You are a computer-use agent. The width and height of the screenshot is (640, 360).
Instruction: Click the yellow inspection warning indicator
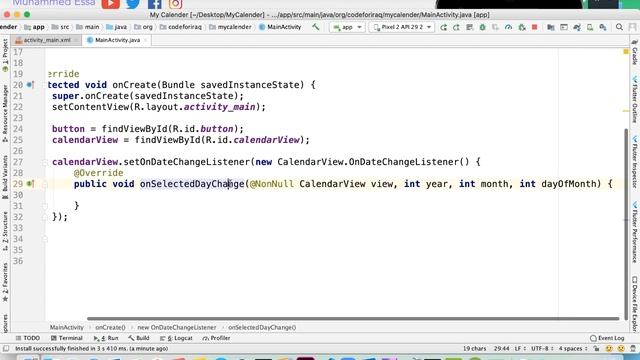coord(626,51)
